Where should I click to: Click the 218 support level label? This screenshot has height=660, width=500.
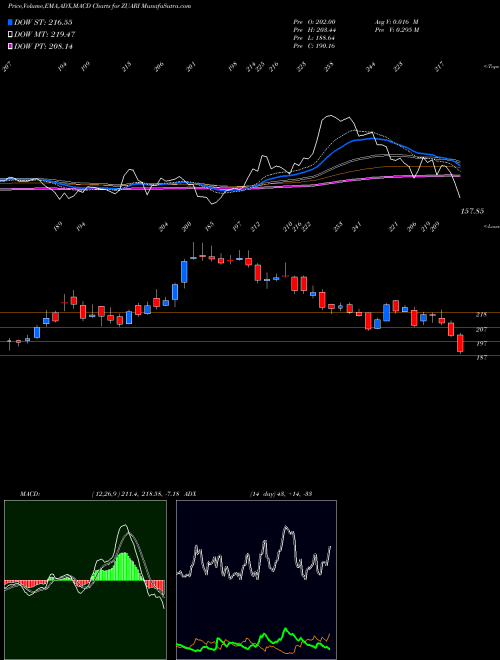(x=481, y=314)
